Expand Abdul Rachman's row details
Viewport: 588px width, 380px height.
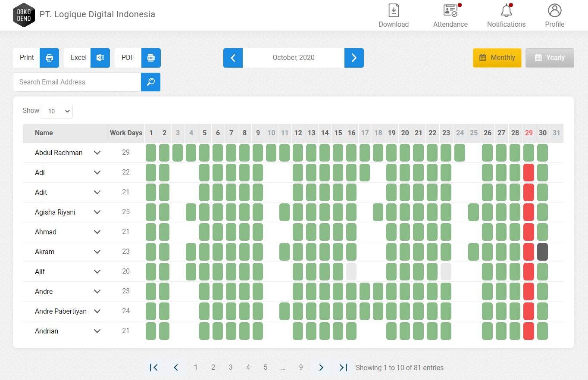tap(97, 153)
